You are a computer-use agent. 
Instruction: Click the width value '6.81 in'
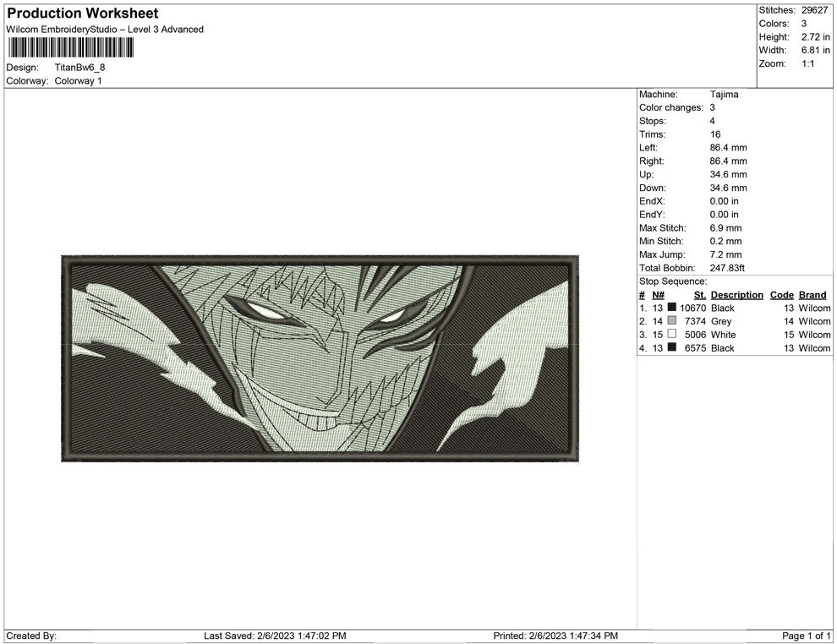tap(815, 50)
